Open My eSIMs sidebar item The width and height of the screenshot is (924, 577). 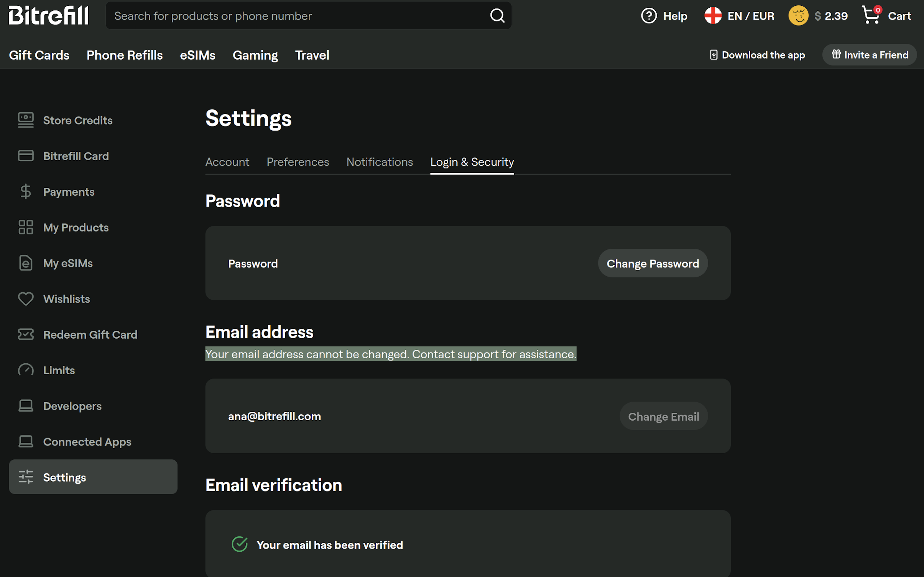tap(68, 263)
